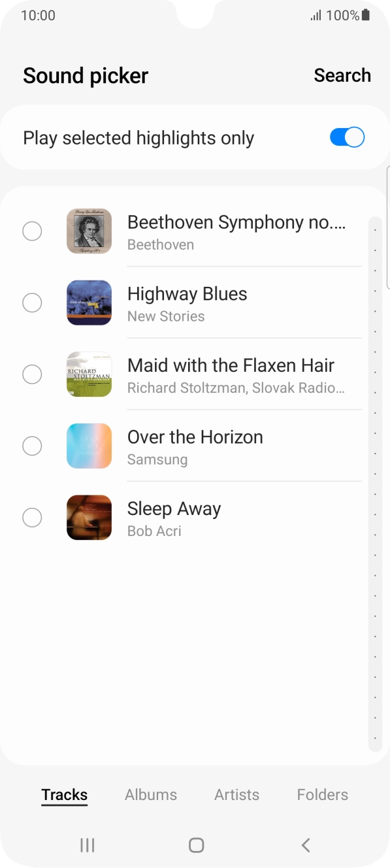Open the Artists tab

point(236,794)
